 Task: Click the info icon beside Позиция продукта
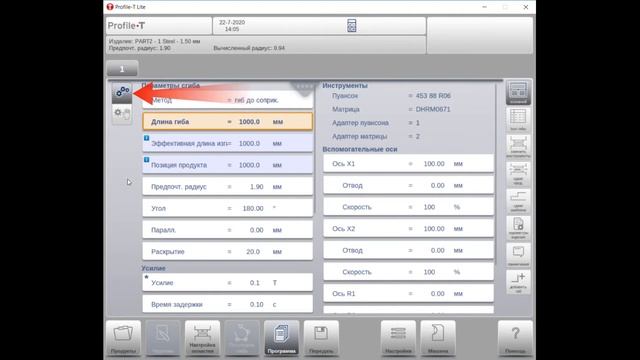coord(147,160)
